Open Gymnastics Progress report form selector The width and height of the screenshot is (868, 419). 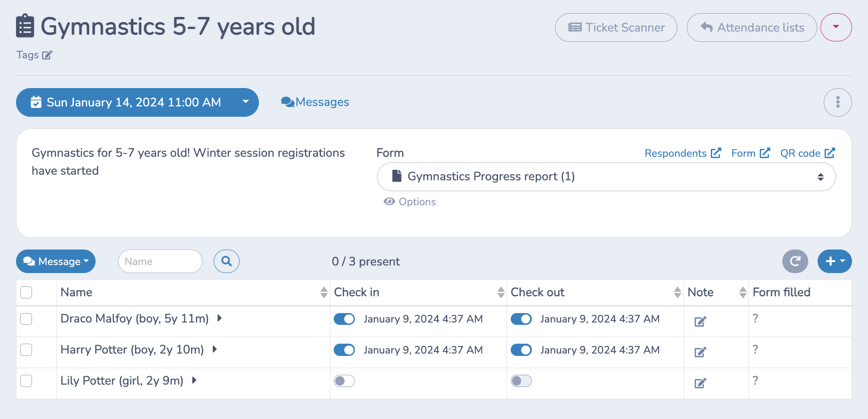[606, 177]
